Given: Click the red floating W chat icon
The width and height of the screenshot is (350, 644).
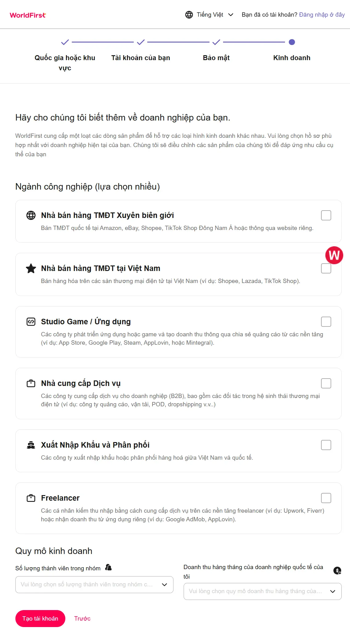Looking at the screenshot, I should point(334,255).
